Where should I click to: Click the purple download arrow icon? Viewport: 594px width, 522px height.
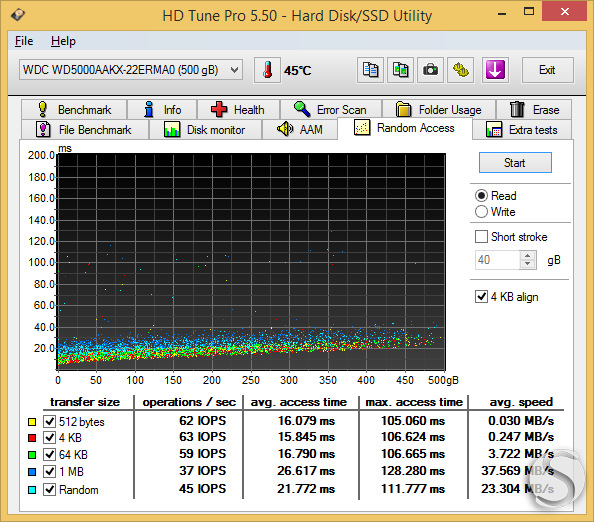(495, 70)
